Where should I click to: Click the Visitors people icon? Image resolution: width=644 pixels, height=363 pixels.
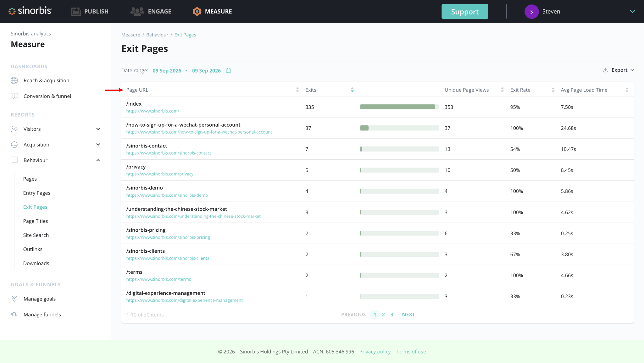14,129
